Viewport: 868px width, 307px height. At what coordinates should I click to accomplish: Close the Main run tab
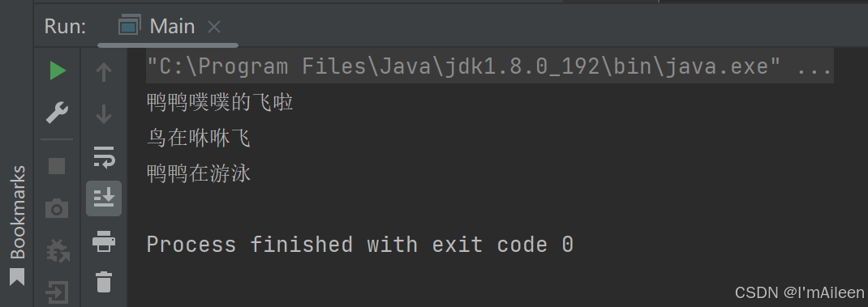pos(214,27)
